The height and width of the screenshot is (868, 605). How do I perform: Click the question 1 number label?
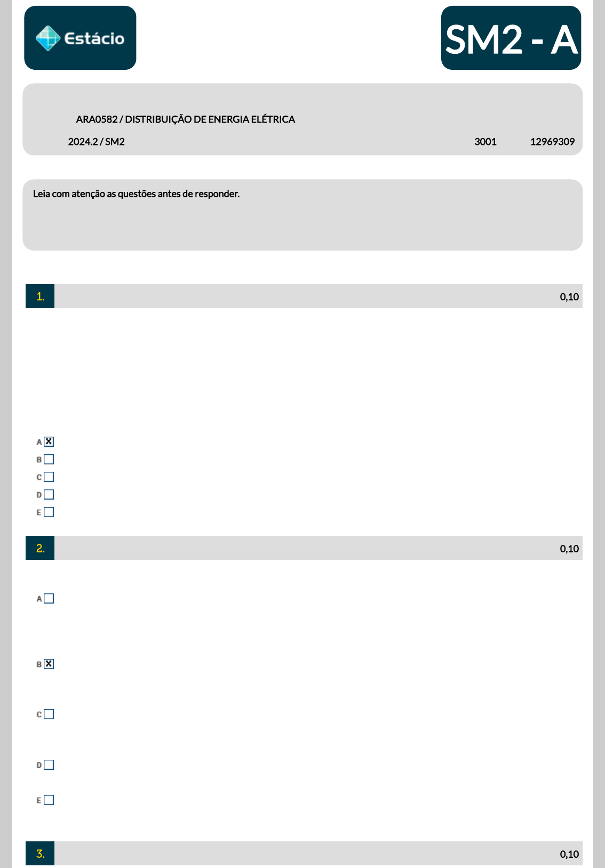pos(40,296)
